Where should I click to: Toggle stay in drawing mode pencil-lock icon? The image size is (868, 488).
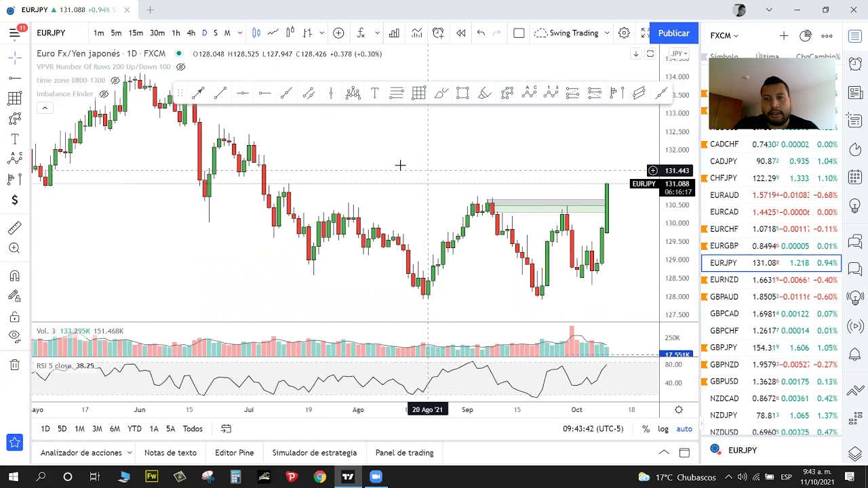coord(14,296)
